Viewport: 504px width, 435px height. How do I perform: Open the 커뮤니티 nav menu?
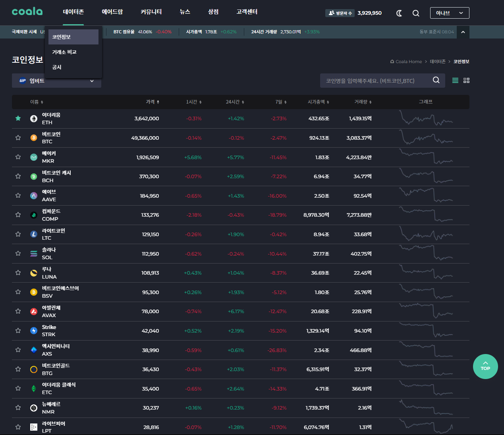tap(151, 12)
